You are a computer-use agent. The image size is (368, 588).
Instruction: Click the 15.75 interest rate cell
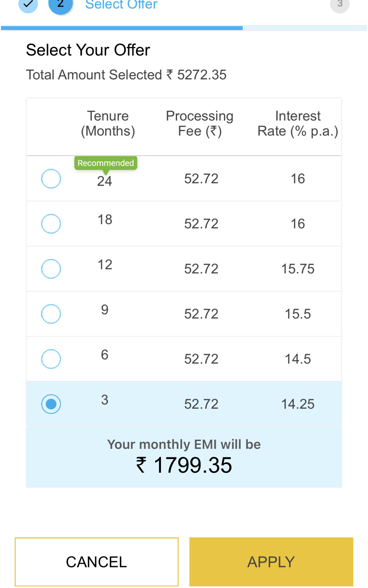[x=298, y=269]
